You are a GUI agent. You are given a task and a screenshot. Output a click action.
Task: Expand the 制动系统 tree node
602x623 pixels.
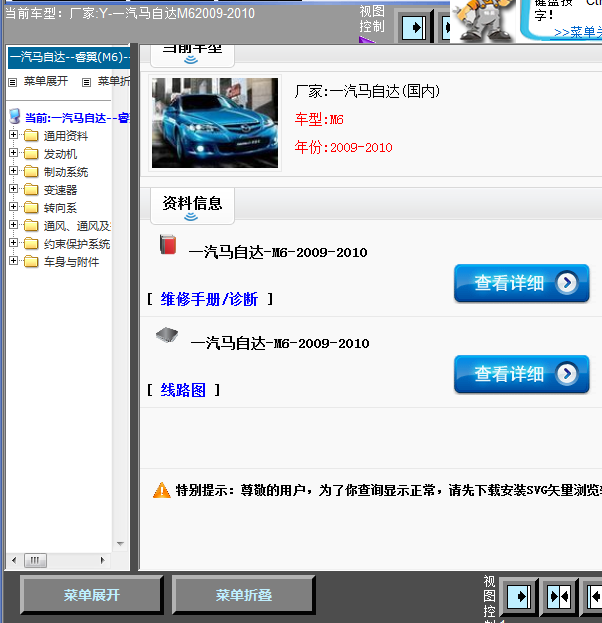[14, 170]
